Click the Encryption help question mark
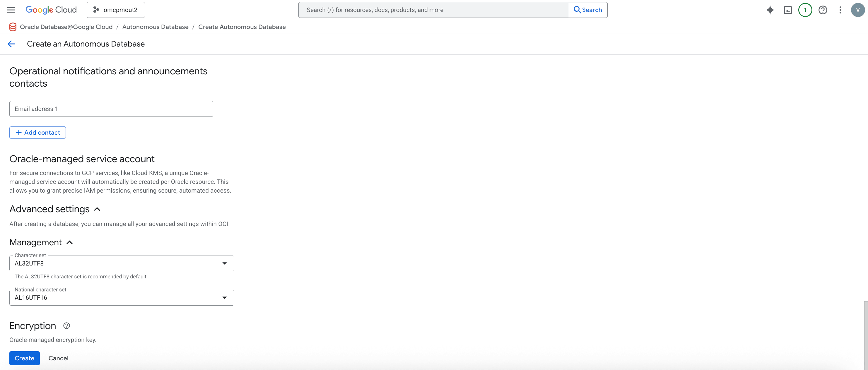This screenshot has height=370, width=868. pos(66,326)
